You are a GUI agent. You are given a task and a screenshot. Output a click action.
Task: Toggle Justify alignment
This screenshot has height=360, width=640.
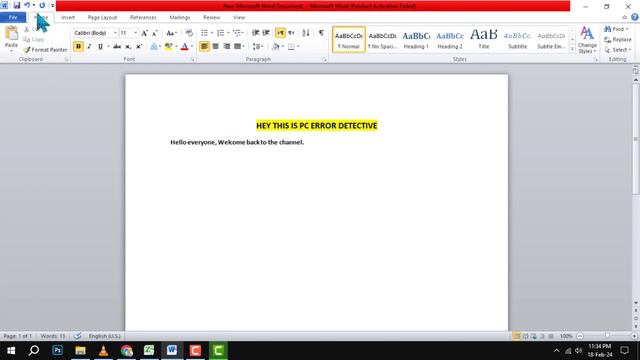click(237, 47)
